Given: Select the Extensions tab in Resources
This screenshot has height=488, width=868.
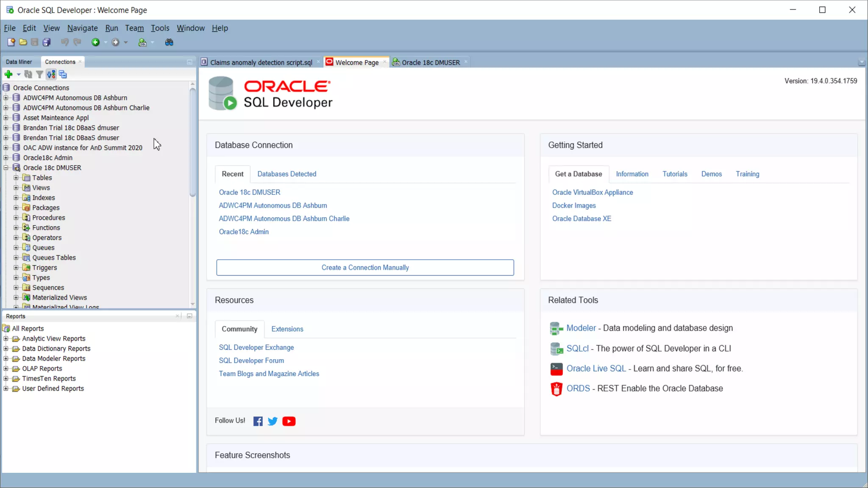Looking at the screenshot, I should click(x=287, y=329).
